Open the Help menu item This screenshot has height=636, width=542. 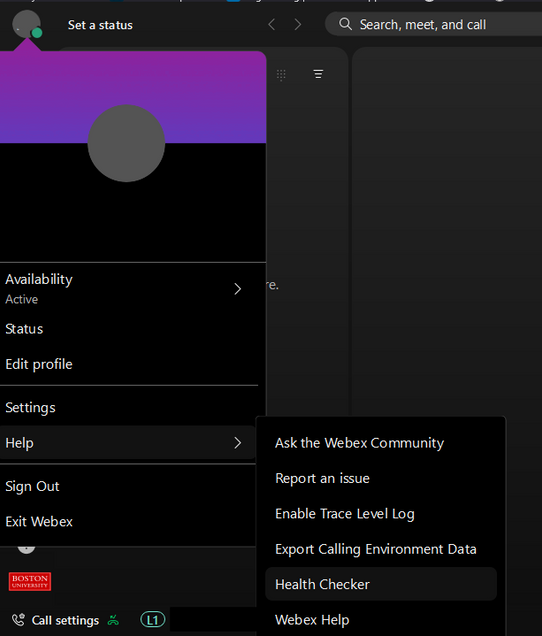[x=127, y=443]
